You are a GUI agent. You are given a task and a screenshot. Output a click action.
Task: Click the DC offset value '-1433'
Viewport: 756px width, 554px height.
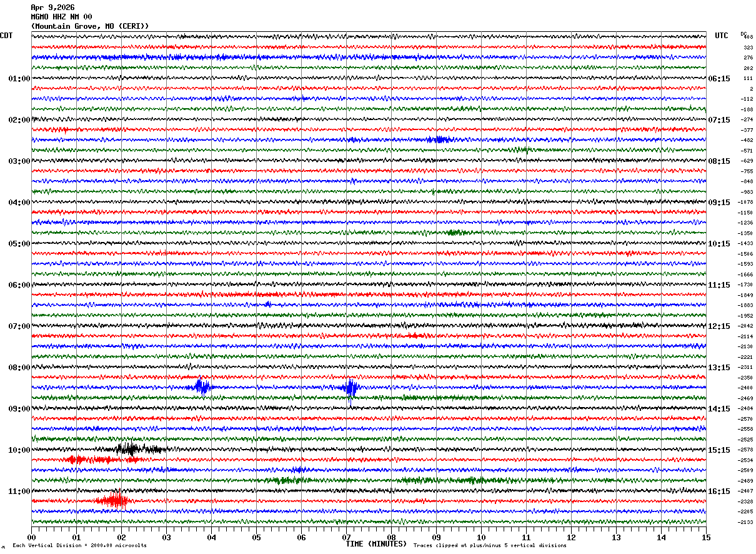(745, 244)
